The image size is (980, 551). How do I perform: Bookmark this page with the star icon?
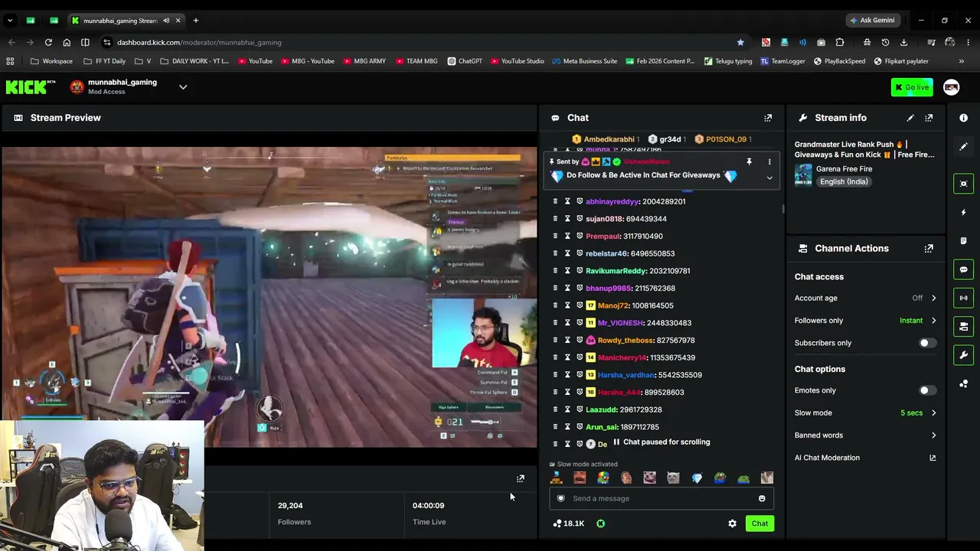click(740, 42)
